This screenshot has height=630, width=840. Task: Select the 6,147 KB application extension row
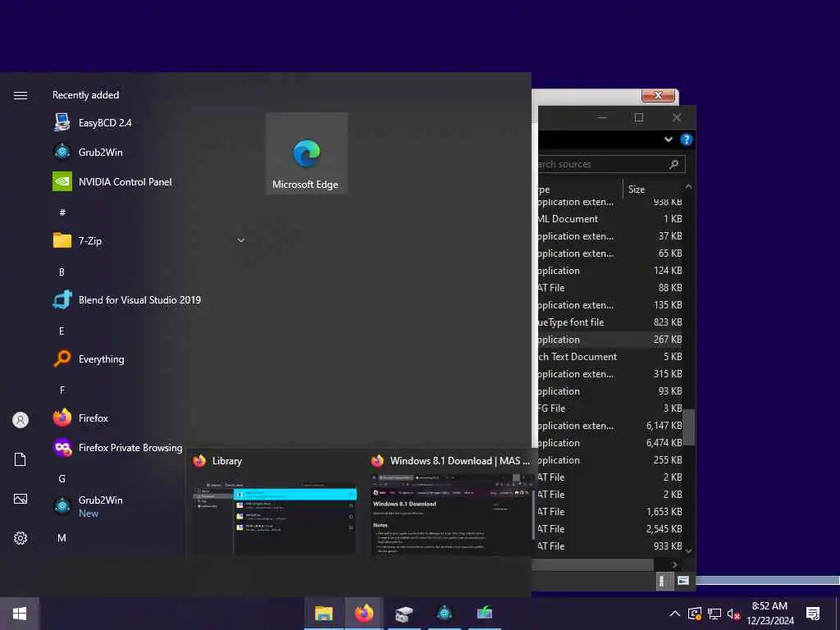coord(609,426)
